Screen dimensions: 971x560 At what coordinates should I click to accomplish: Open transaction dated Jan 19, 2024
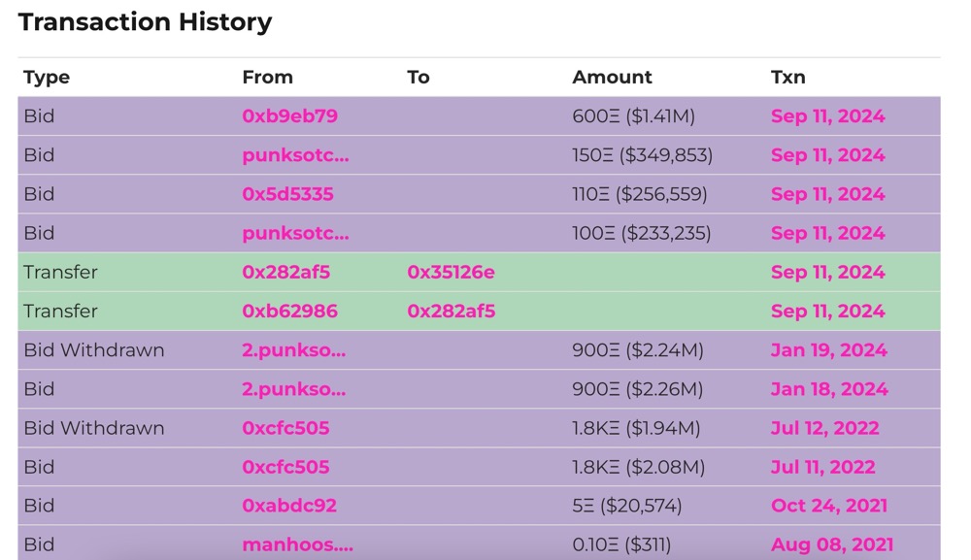[828, 350]
